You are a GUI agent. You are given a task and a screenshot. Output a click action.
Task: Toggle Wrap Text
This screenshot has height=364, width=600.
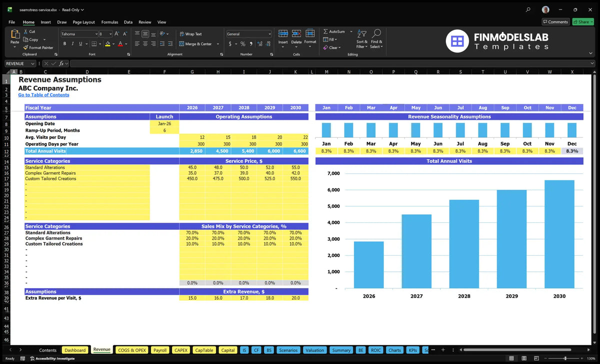tap(190, 34)
